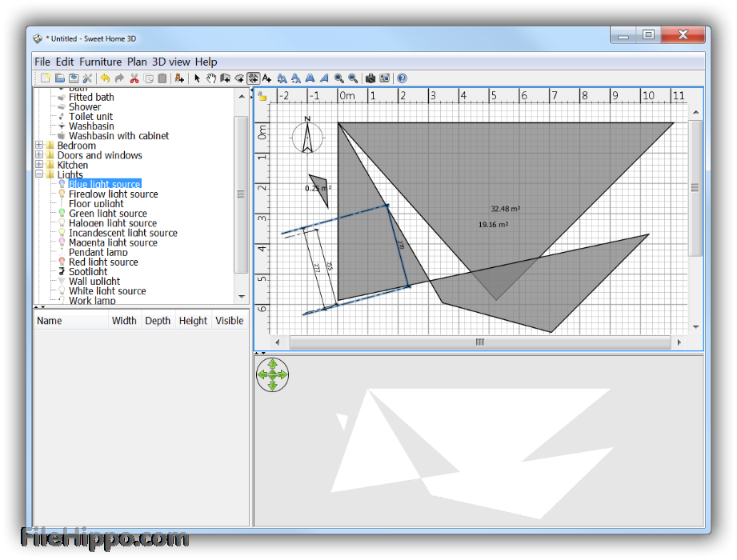Choose the Select arrow tool

[x=197, y=78]
